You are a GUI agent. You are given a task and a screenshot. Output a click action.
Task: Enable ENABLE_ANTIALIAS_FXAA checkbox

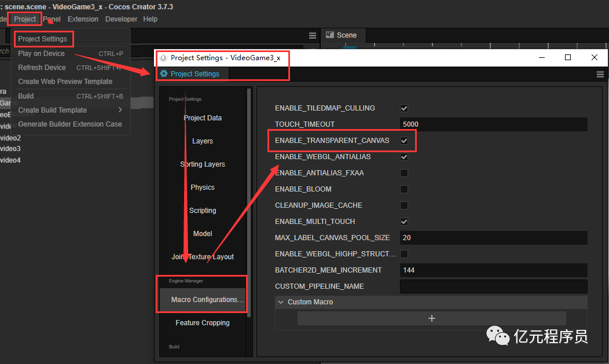404,173
